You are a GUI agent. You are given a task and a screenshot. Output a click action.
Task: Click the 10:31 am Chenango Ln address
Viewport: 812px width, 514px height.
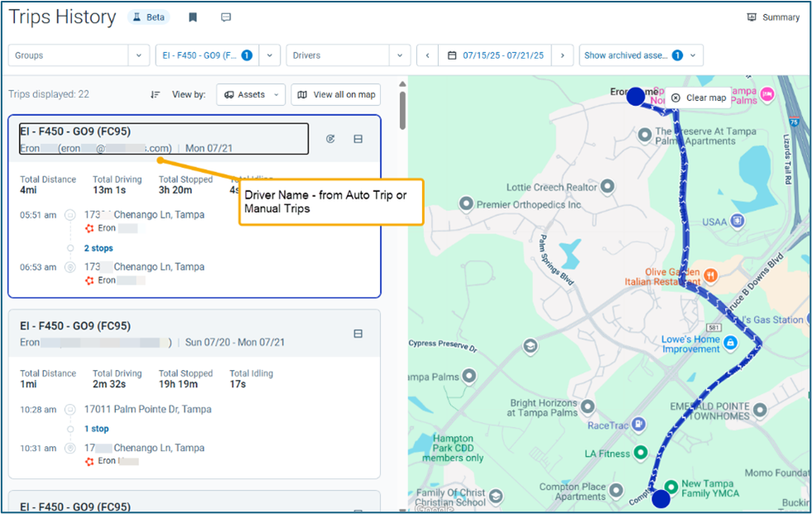click(145, 449)
